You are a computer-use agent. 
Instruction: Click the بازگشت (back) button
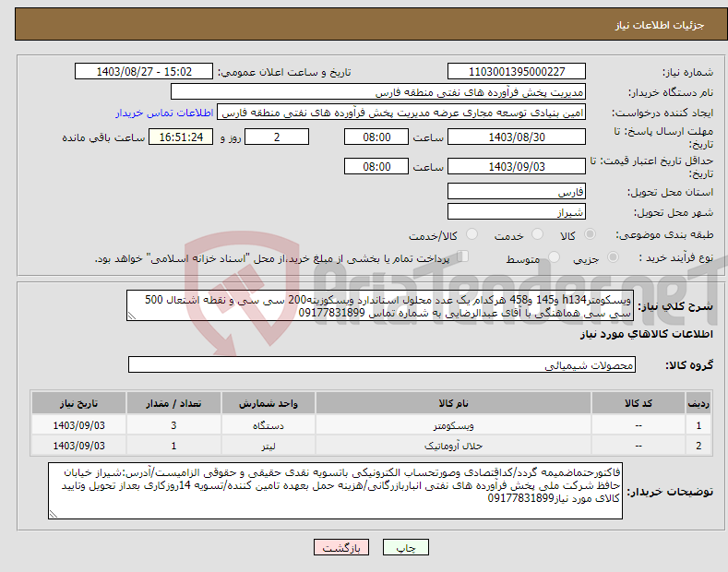pos(341,547)
